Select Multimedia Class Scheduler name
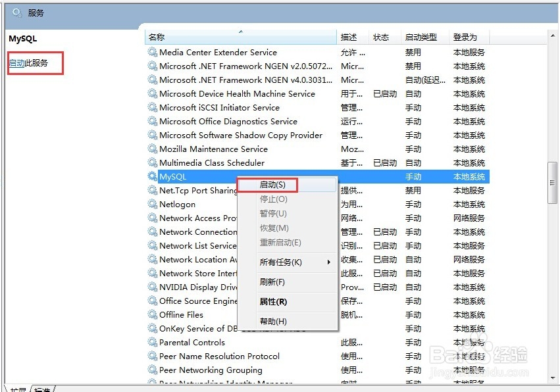Viewport: 560px width, 392px height. click(x=212, y=163)
